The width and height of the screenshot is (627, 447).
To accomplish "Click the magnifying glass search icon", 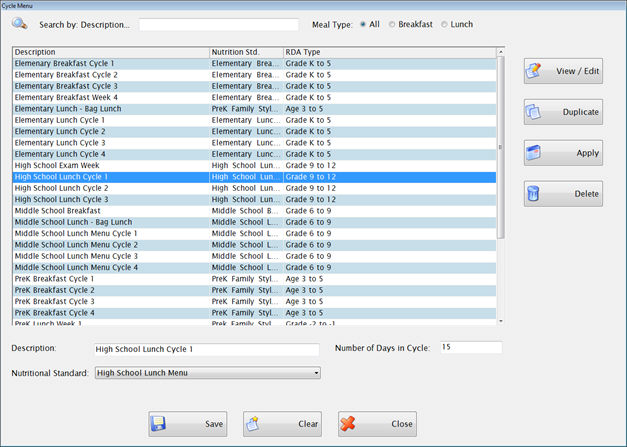I will point(20,24).
